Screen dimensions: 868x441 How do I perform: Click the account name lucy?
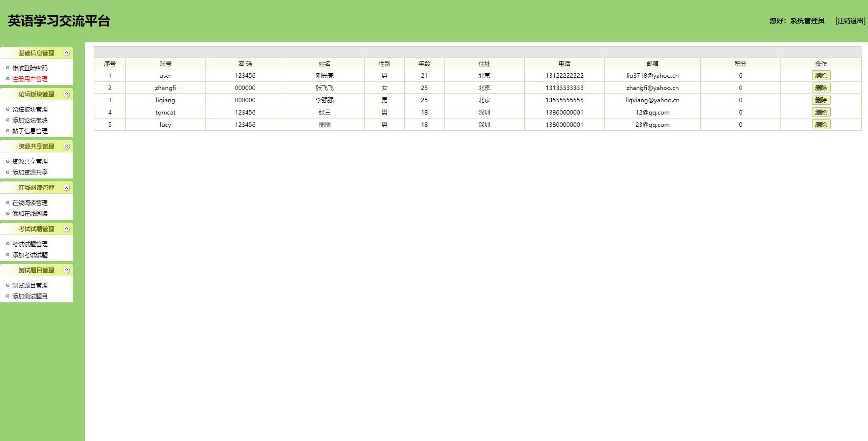click(165, 125)
